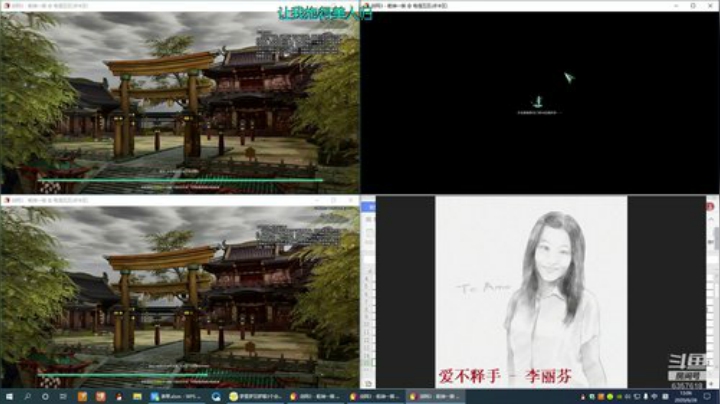Launch first orange app pinned on taskbar

82,397
